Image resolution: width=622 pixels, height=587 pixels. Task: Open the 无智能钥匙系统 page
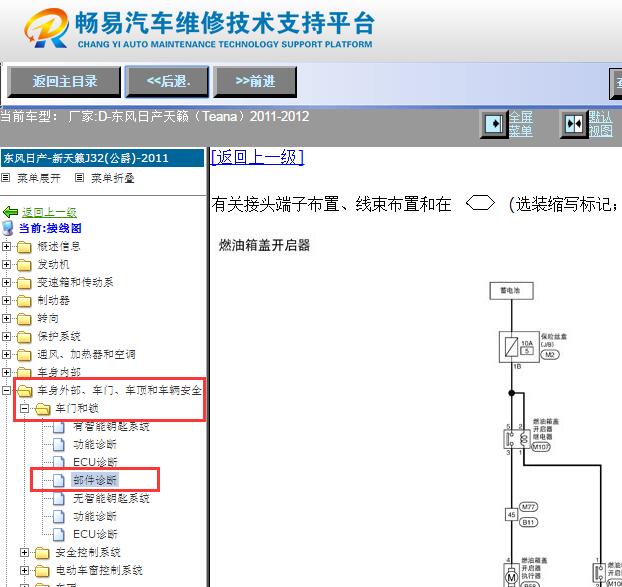click(111, 498)
